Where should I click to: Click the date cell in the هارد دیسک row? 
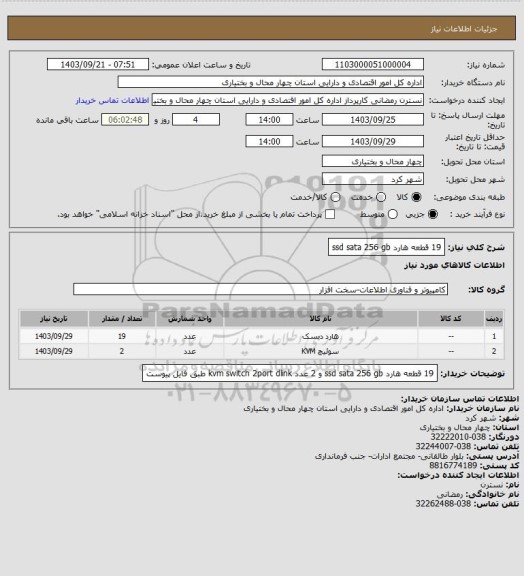click(x=54, y=336)
